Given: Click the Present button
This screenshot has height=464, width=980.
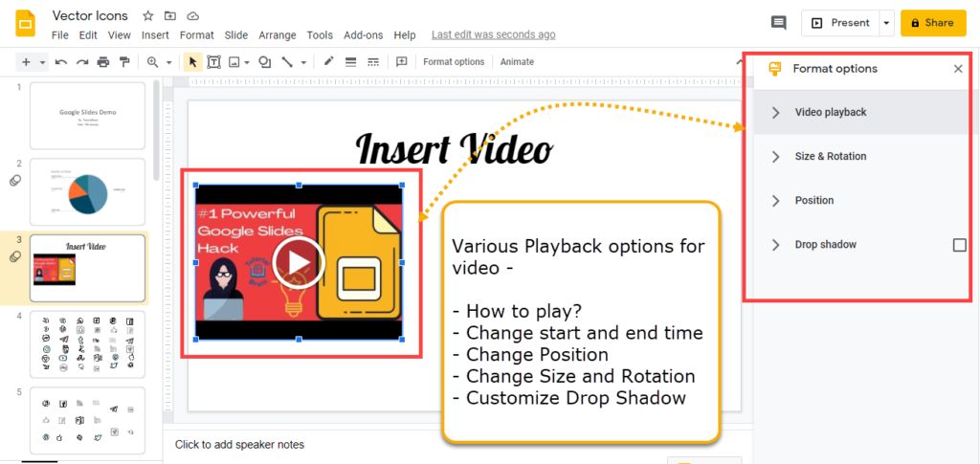Looking at the screenshot, I should (840, 23).
